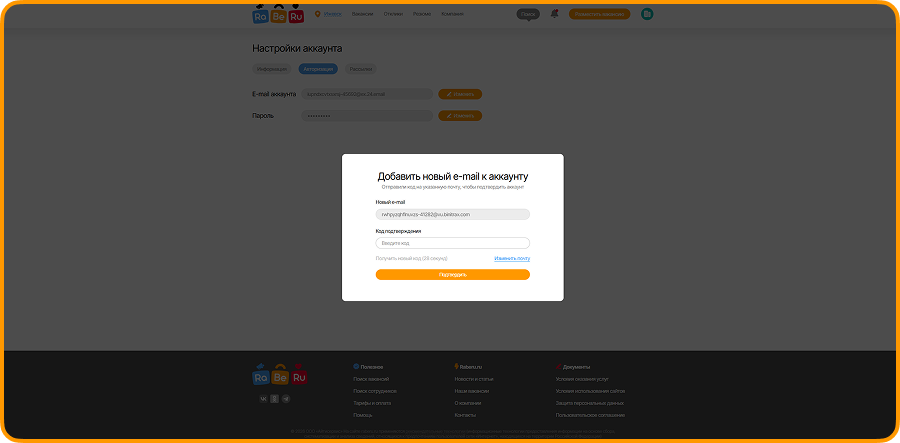Click the Поиск button in header
The width and height of the screenshot is (900, 443).
point(528,14)
